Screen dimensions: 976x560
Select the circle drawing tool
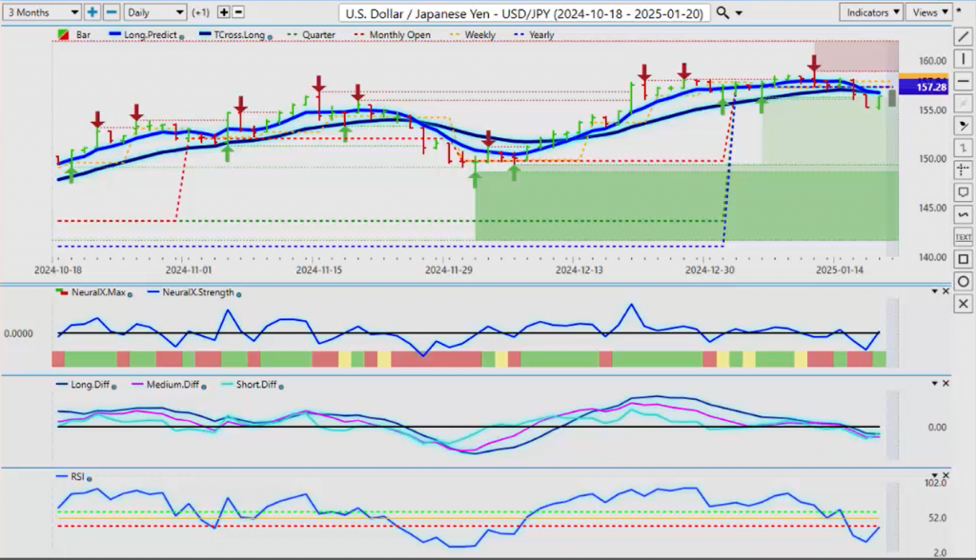pos(963,282)
